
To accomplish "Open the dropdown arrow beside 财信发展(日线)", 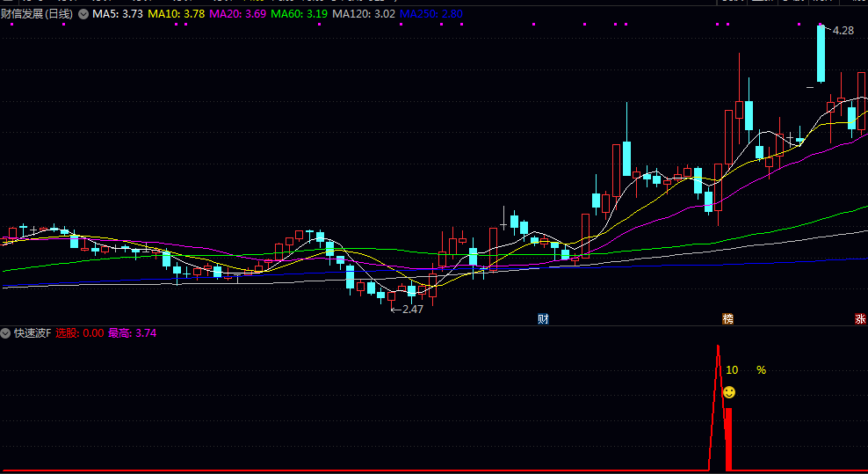I will [x=83, y=15].
